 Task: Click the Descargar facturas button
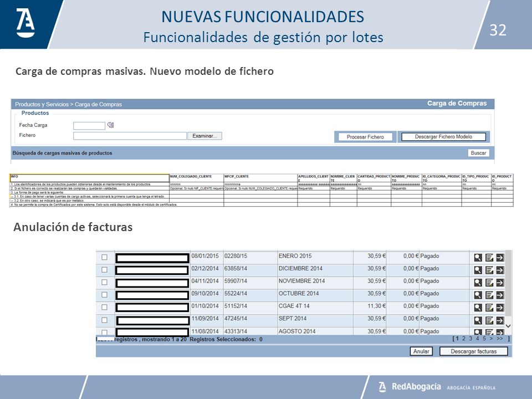point(473,351)
